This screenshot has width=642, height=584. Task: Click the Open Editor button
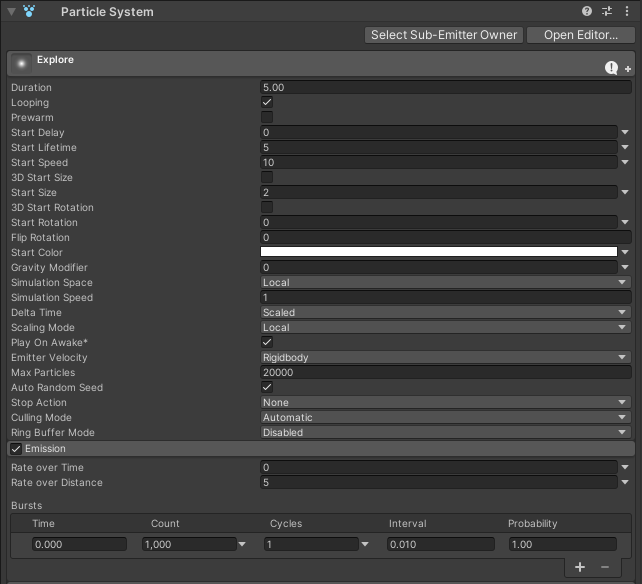[x=581, y=35]
